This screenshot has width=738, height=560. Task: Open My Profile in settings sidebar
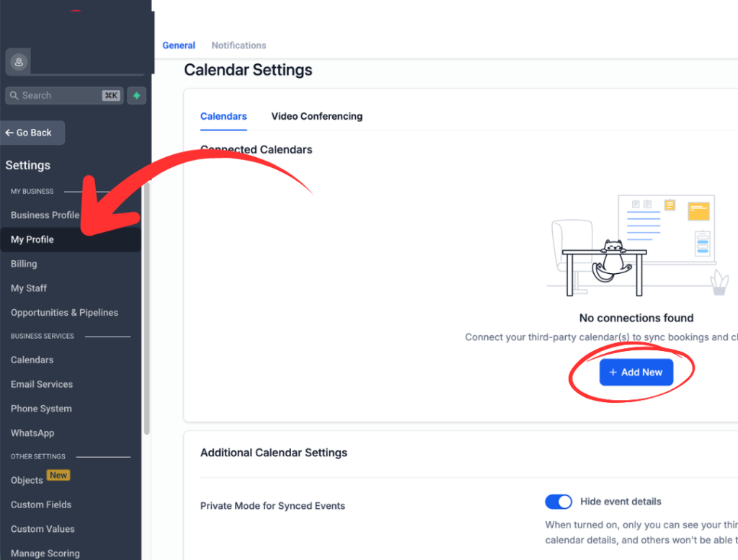(x=32, y=239)
